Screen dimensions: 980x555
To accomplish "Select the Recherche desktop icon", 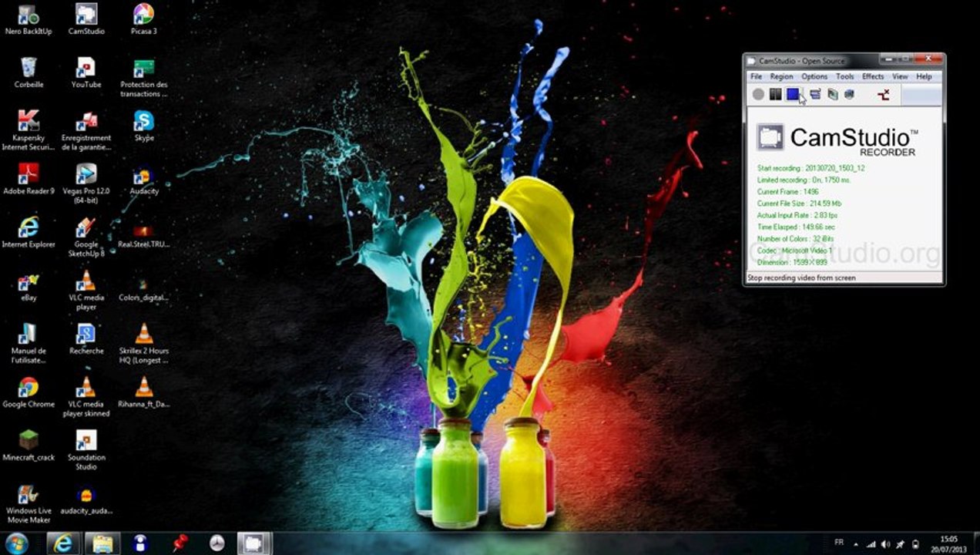I will [86, 338].
